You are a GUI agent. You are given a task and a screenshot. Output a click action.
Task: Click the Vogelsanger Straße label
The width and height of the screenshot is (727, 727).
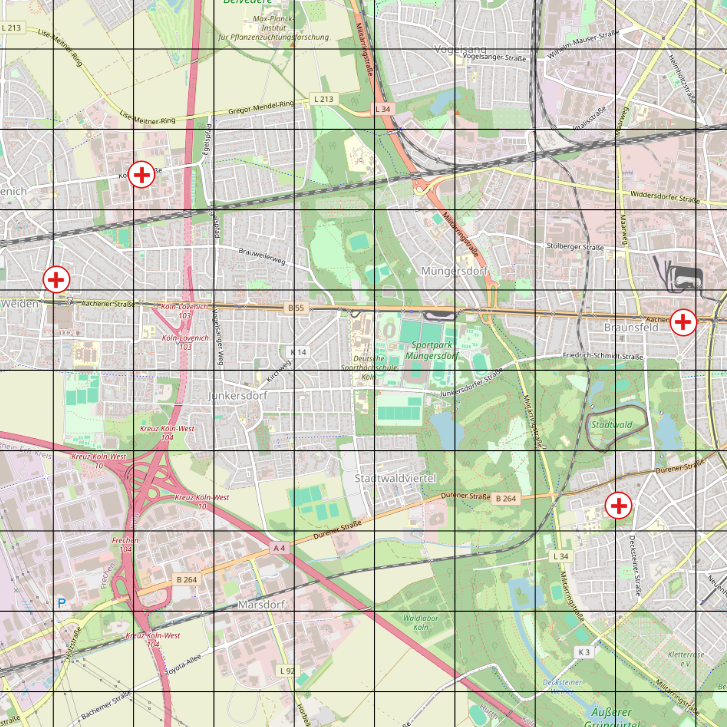coord(495,58)
